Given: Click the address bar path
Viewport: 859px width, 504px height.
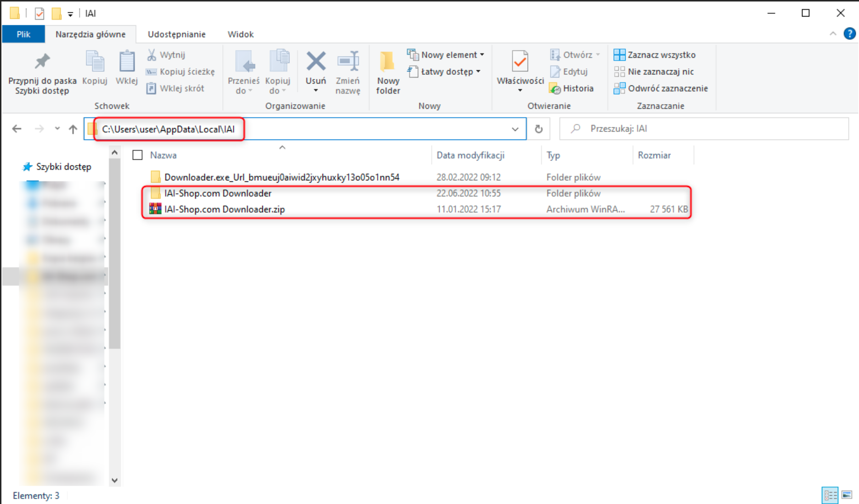Looking at the screenshot, I should (168, 129).
